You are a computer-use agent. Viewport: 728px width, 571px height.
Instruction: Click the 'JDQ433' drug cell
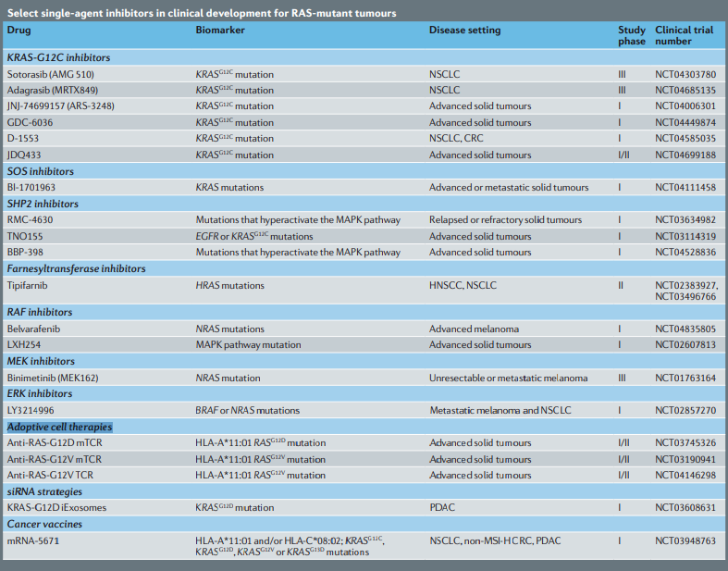click(24, 155)
